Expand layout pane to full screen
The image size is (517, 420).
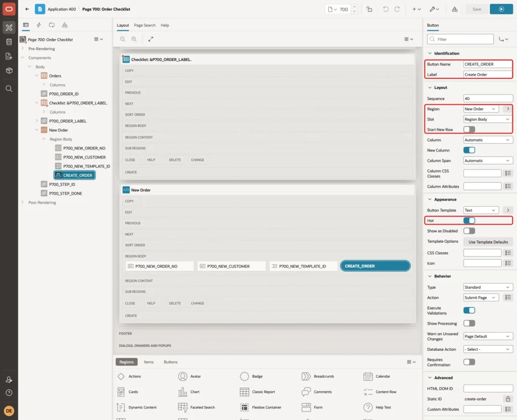click(x=150, y=39)
